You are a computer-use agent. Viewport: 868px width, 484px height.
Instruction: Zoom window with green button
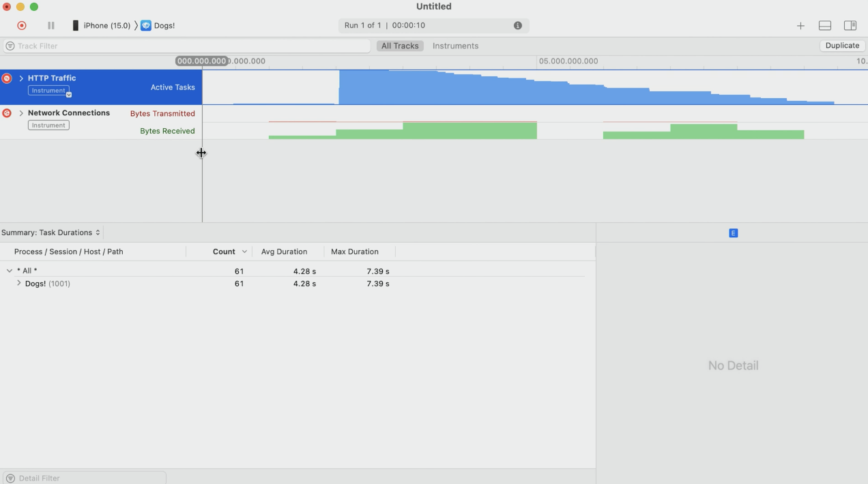34,6
